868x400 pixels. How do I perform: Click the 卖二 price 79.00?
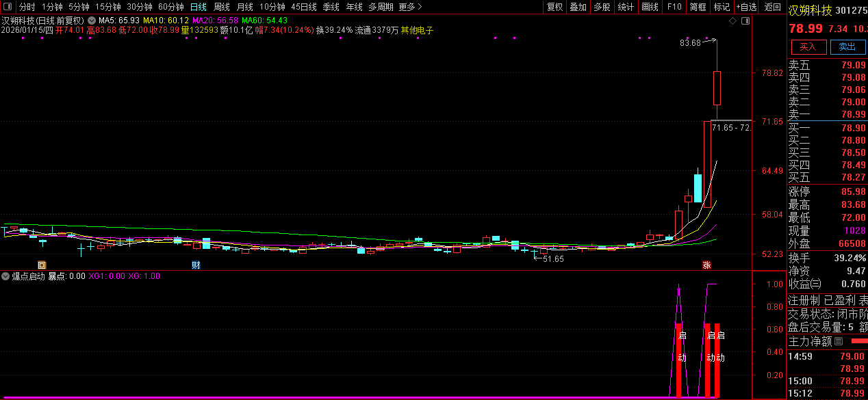pos(853,102)
